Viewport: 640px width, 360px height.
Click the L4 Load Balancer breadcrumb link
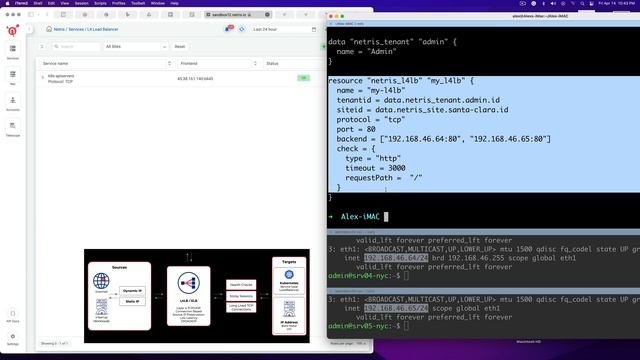tap(102, 29)
